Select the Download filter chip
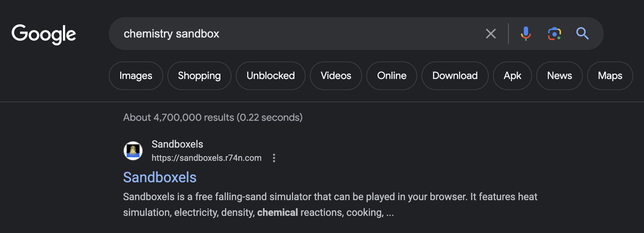 [455, 76]
